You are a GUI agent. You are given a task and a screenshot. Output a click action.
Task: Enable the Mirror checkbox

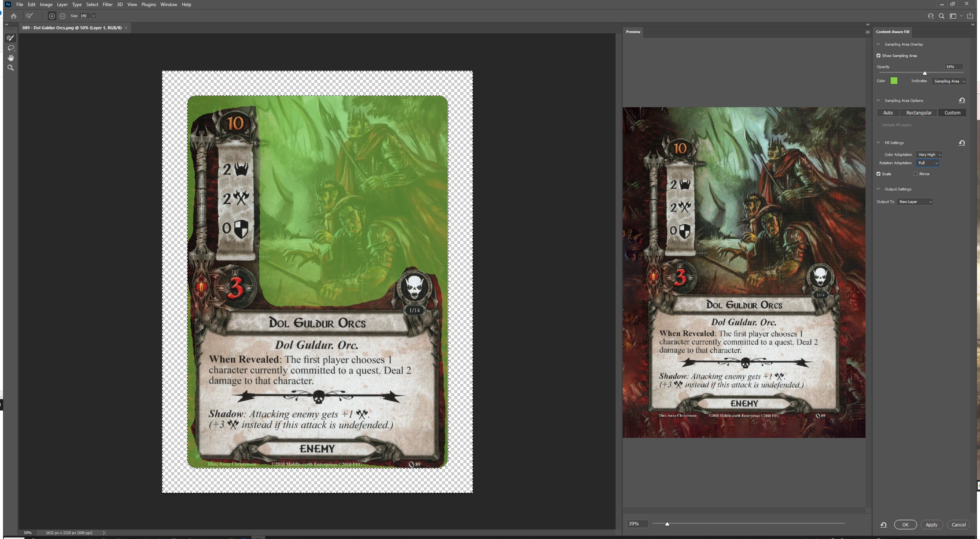(916, 174)
